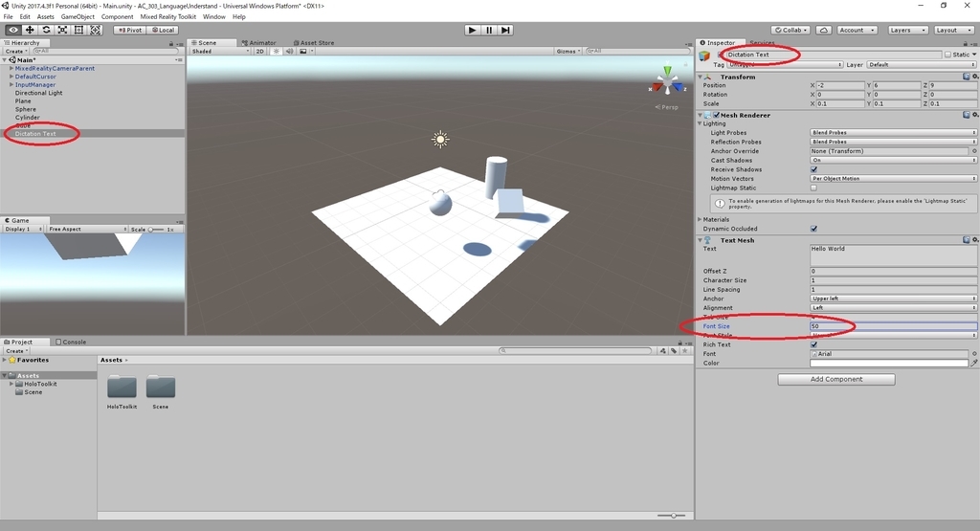Select the Rotate tool
Image resolution: width=980 pixels, height=531 pixels.
[x=46, y=30]
